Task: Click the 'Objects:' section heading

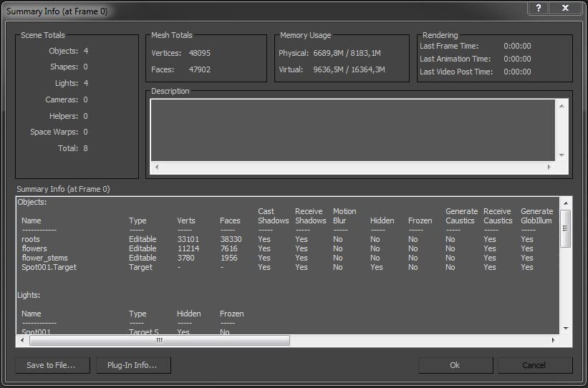Action: pos(32,202)
